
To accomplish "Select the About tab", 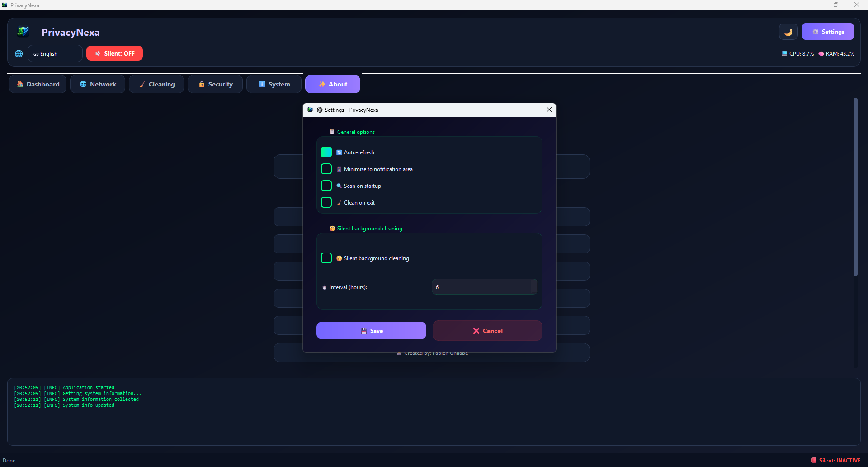I will 333,84.
